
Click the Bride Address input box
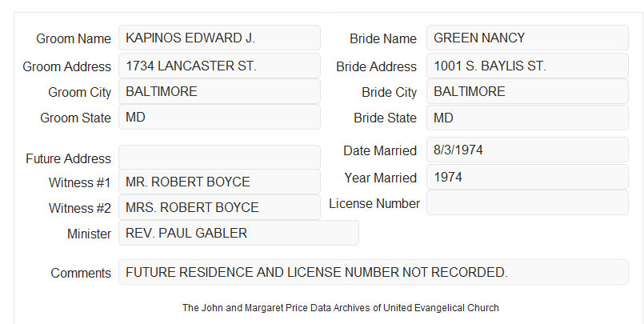(x=527, y=66)
